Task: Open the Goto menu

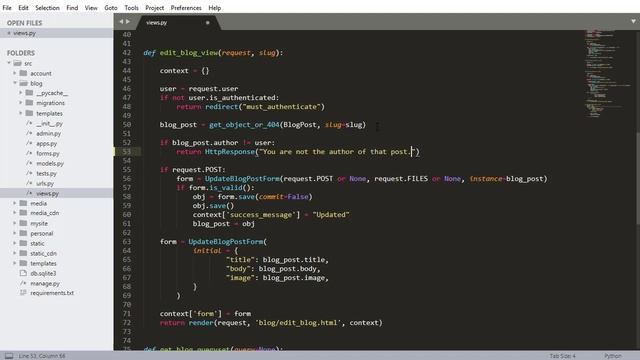Action: pyautogui.click(x=111, y=8)
